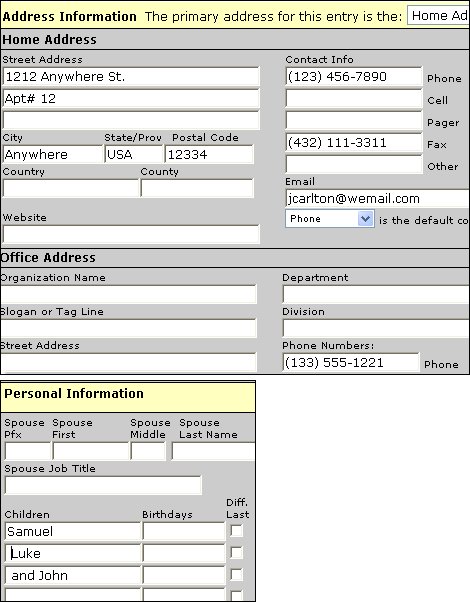Click the empty third home street address line
Image resolution: width=470 pixels, height=602 pixels.
[x=131, y=120]
